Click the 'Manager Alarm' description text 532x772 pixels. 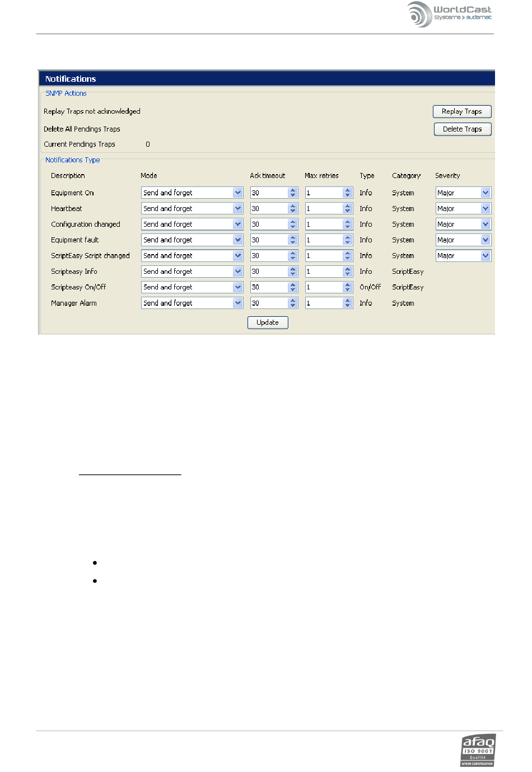coord(74,303)
